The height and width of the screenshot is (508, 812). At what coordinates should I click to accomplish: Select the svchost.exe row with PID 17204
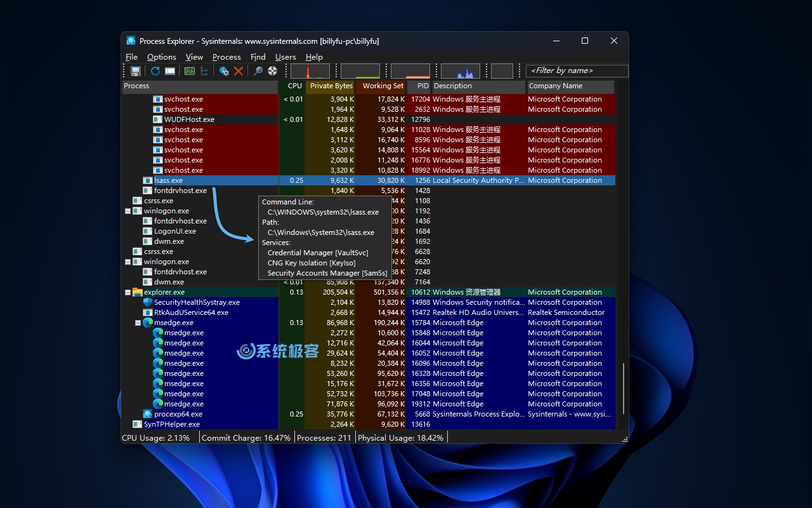[369, 99]
